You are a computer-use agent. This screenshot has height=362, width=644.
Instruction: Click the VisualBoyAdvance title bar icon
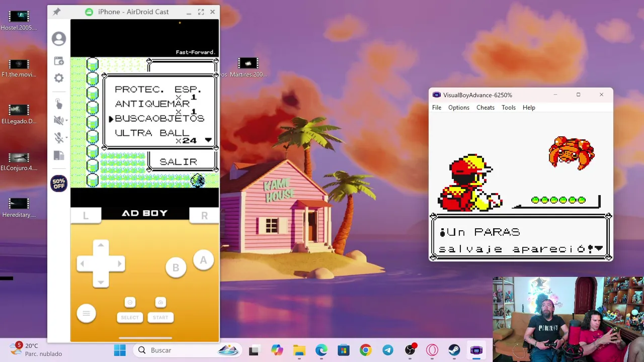click(436, 95)
